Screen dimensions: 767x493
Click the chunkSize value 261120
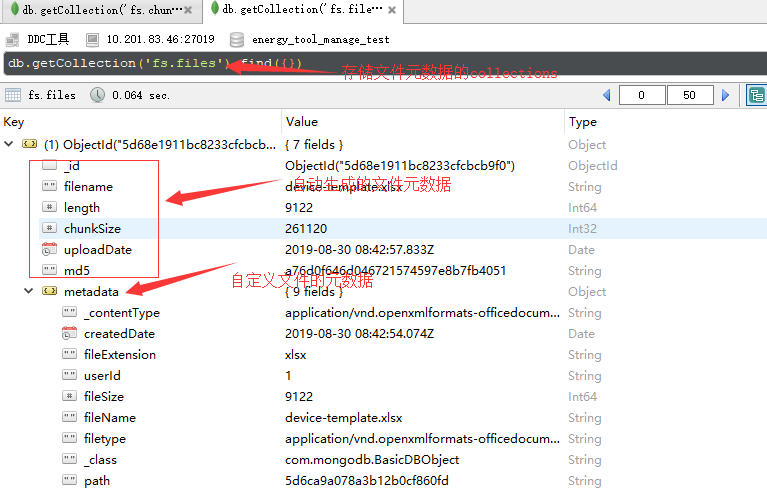(x=306, y=228)
